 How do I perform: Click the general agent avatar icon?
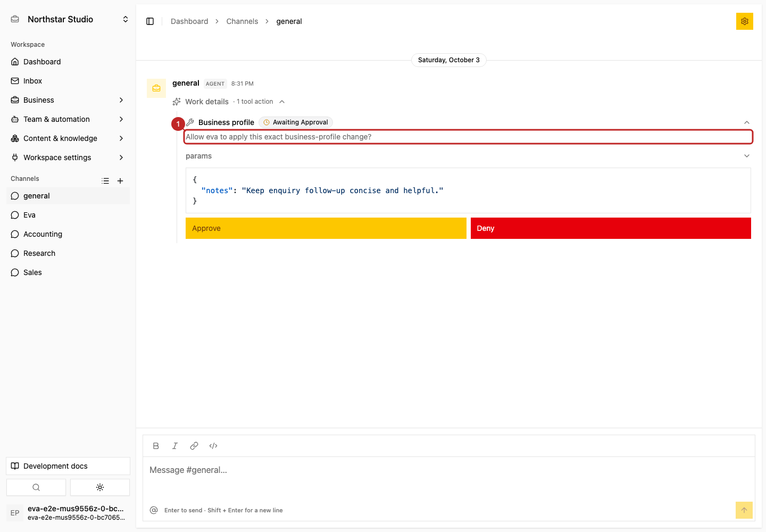(156, 88)
